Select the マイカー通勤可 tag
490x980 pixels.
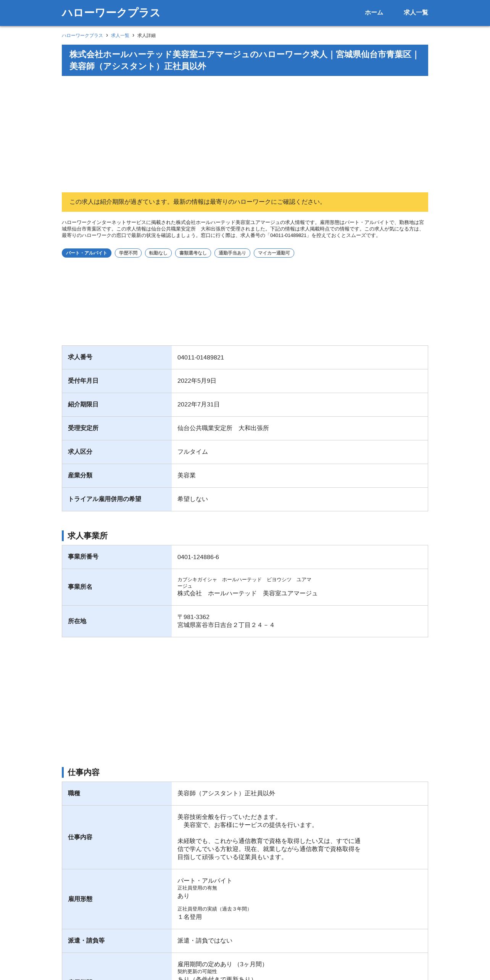pos(274,253)
